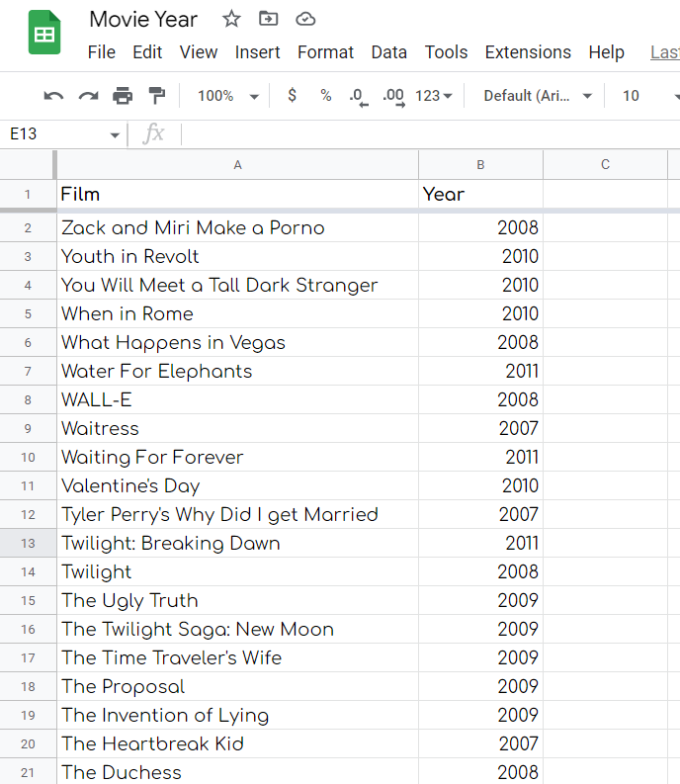680x784 pixels.
Task: Select cell Zack and Miri Make a Porno
Action: (x=237, y=228)
